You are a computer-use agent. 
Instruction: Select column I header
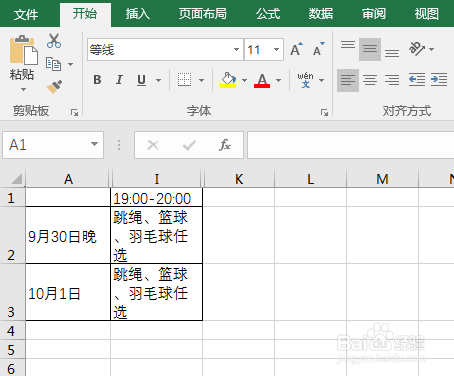tap(157, 179)
